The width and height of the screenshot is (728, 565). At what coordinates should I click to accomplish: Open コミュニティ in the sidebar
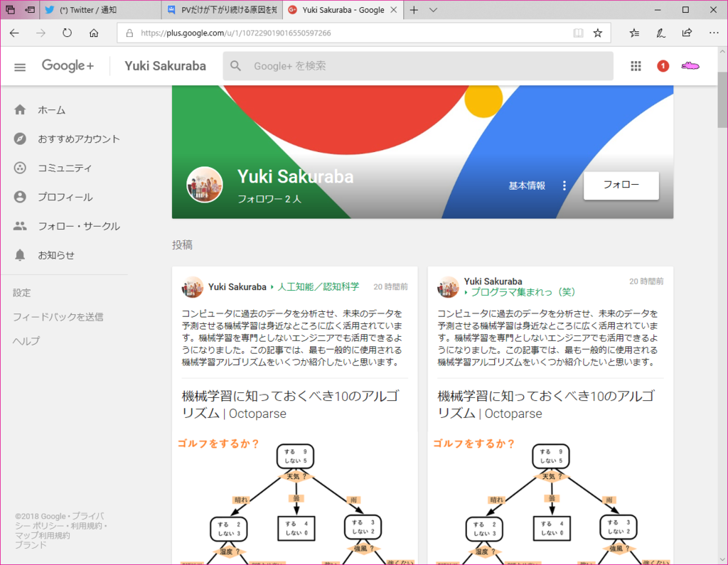(x=64, y=168)
